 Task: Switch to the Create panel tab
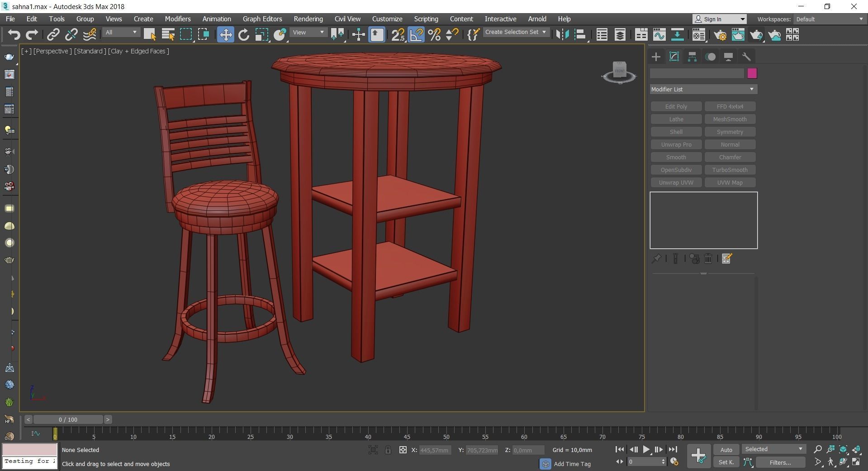pyautogui.click(x=656, y=57)
